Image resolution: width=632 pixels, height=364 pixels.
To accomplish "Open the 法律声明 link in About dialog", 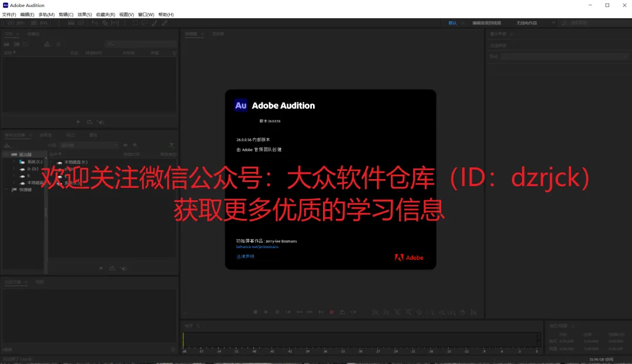I will [245, 256].
